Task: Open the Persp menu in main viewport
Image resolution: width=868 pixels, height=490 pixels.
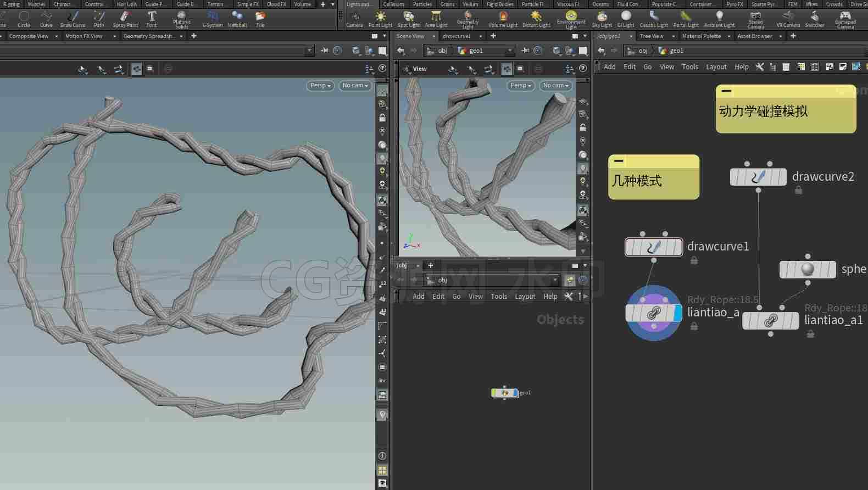Action: point(320,86)
